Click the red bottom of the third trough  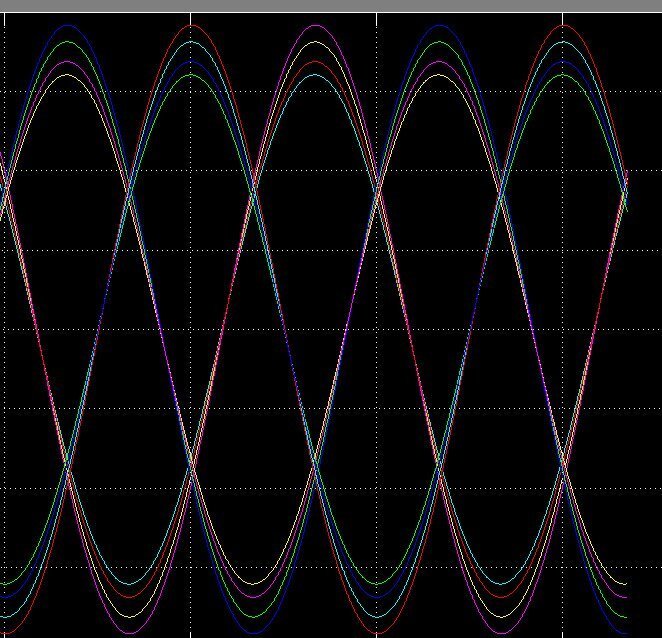[378, 633]
